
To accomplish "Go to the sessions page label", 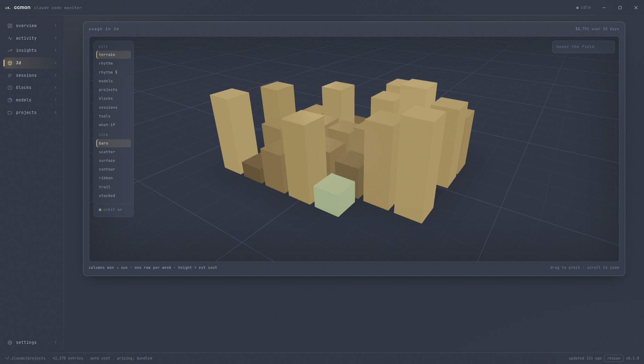I will coord(26,75).
